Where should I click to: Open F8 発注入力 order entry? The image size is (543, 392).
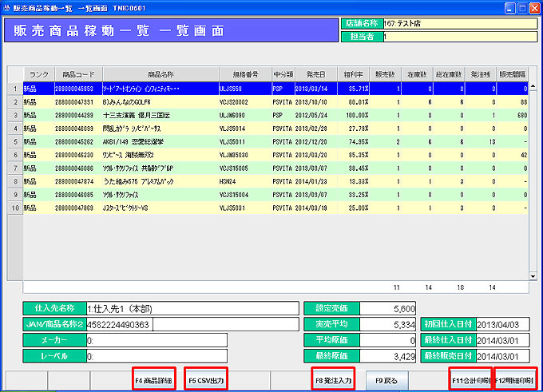[x=333, y=380]
